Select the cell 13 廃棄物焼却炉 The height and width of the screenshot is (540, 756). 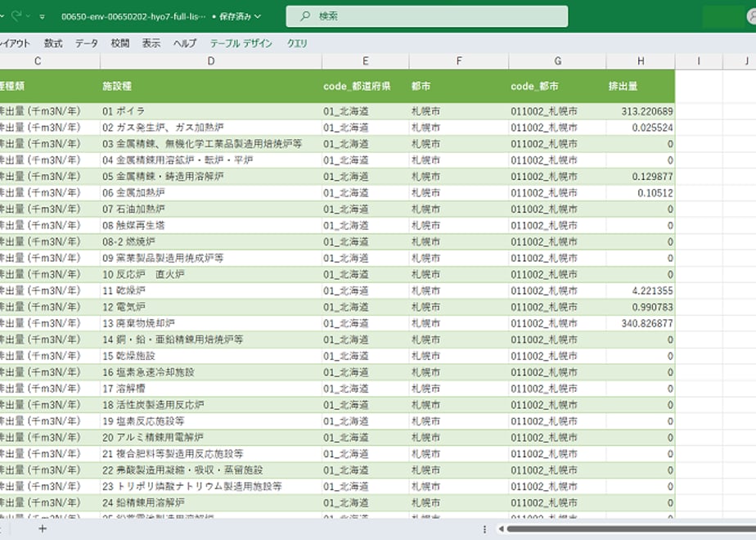tap(211, 323)
